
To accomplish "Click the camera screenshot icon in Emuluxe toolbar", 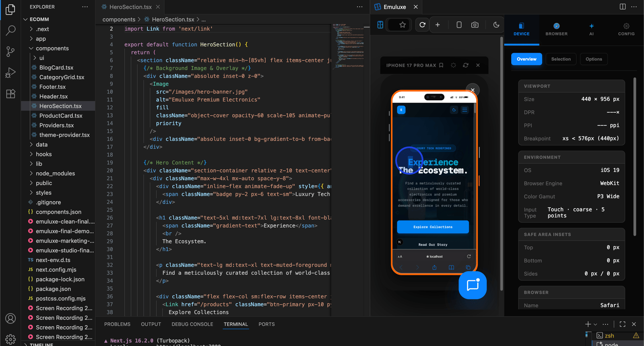I will [x=475, y=25].
